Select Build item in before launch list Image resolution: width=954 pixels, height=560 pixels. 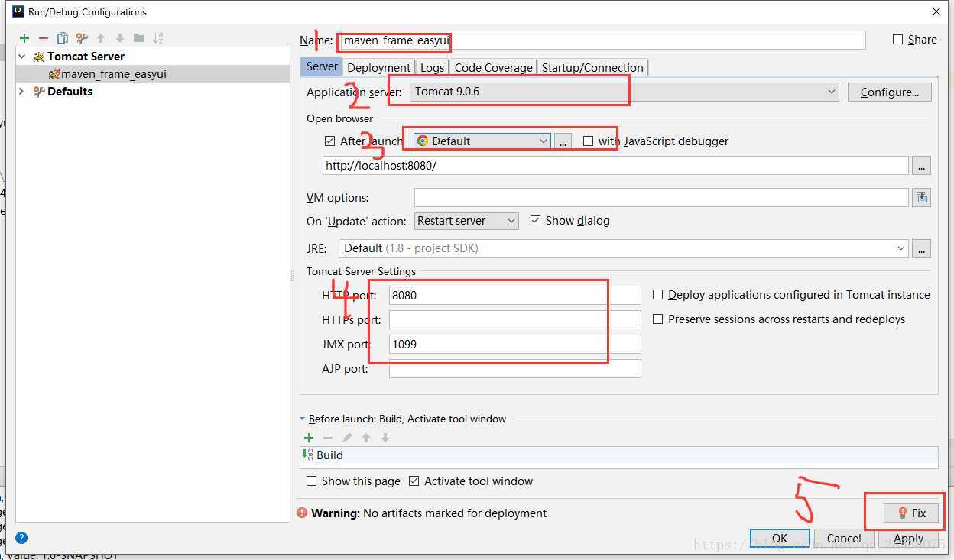pos(619,455)
